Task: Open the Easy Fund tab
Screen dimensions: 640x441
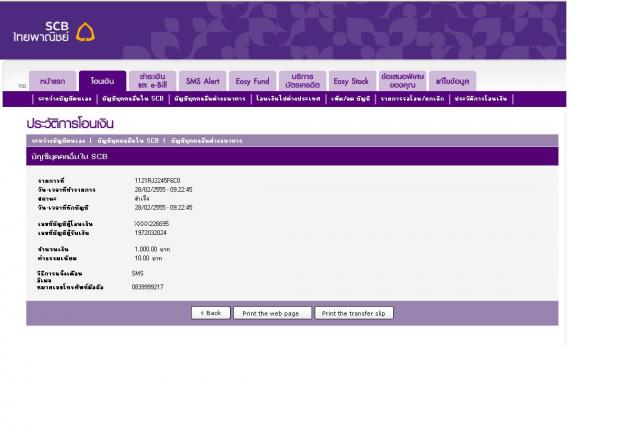Action: point(252,81)
